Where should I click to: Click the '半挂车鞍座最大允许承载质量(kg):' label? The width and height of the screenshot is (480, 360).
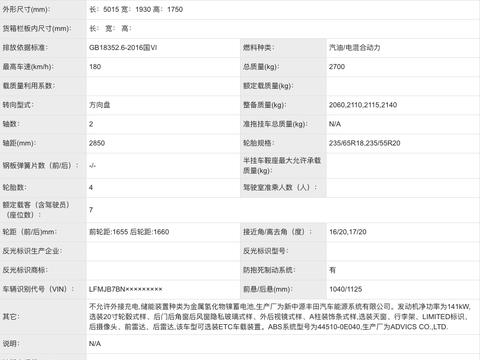[282, 166]
